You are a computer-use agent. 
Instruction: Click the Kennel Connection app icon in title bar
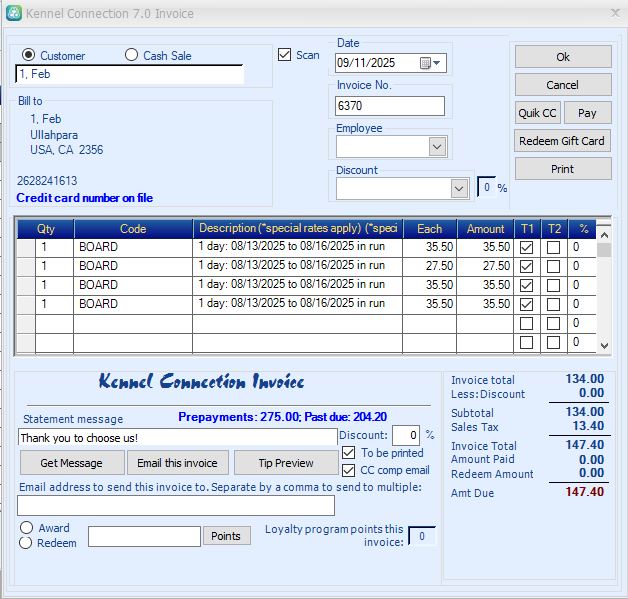pyautogui.click(x=12, y=14)
